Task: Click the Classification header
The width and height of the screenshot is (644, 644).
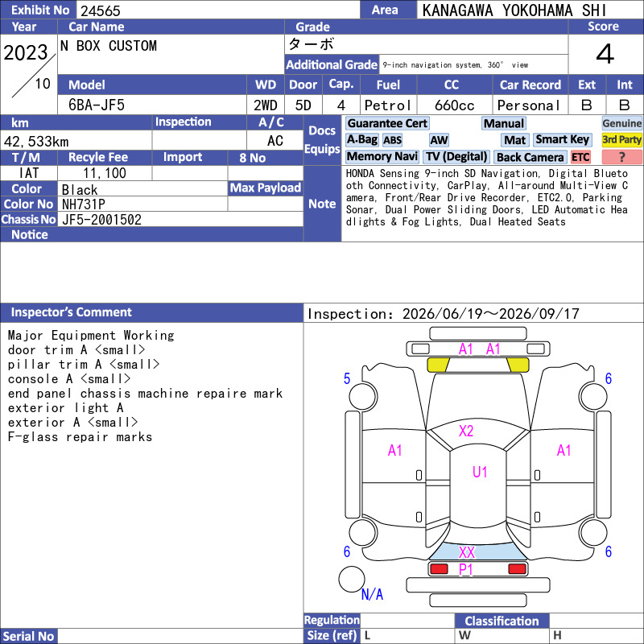Action: click(x=502, y=621)
